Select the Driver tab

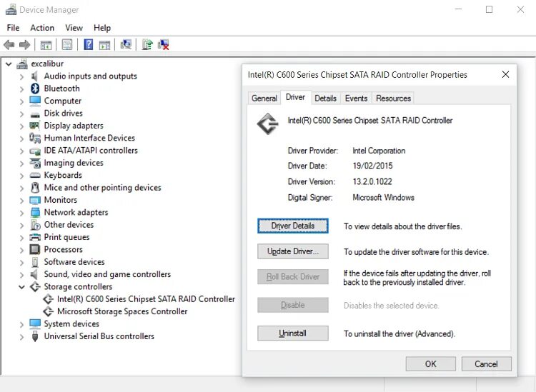pyautogui.click(x=296, y=97)
